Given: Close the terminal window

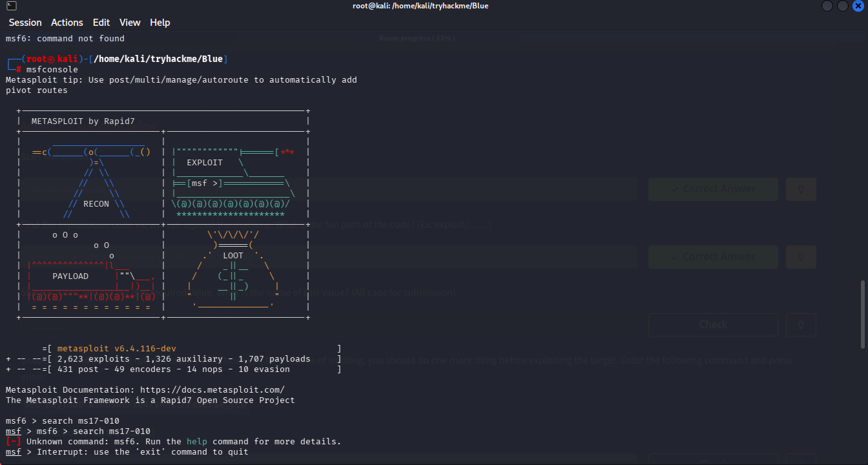Looking at the screenshot, I should [x=858, y=6].
